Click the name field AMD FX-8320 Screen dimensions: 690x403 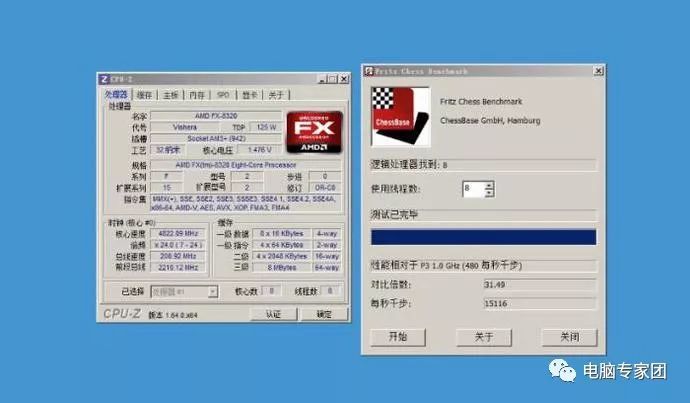(x=216, y=116)
